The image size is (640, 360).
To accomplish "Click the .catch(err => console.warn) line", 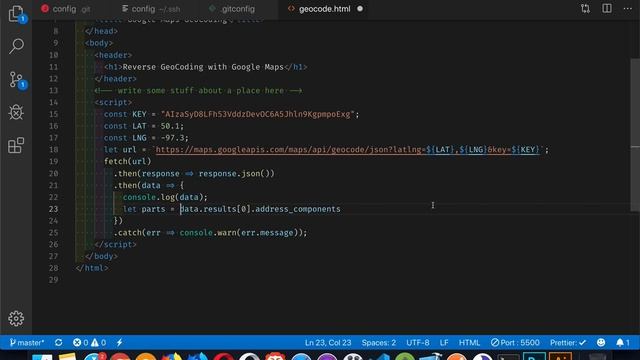I will tap(210, 233).
